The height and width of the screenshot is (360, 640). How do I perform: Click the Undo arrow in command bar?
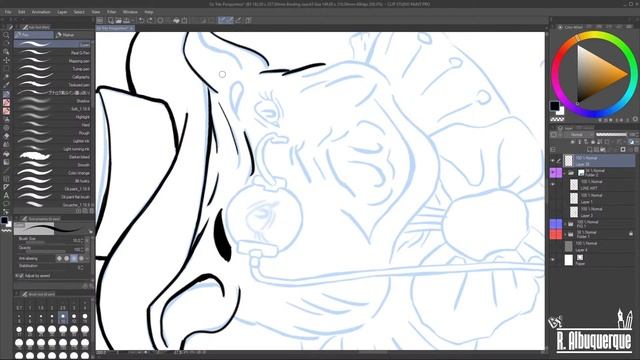[x=141, y=20]
